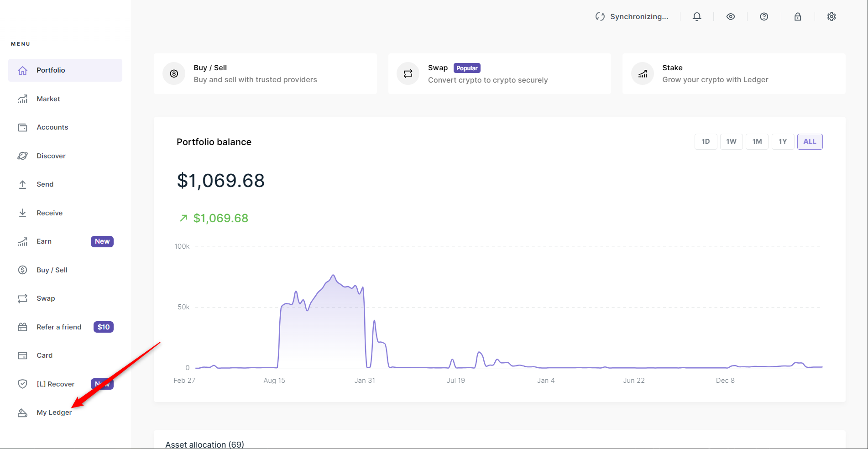This screenshot has width=868, height=449.
Task: Open My Ledger menu item
Action: click(54, 412)
